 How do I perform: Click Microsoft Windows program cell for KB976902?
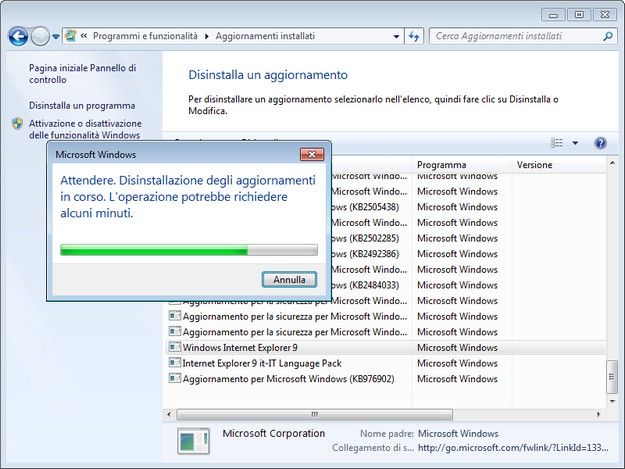457,379
